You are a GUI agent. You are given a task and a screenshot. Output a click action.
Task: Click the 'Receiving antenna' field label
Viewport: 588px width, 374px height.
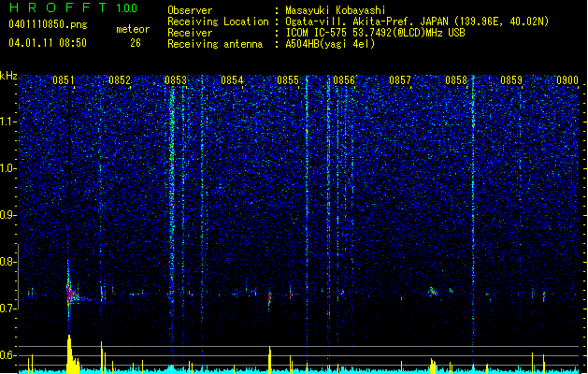(215, 44)
